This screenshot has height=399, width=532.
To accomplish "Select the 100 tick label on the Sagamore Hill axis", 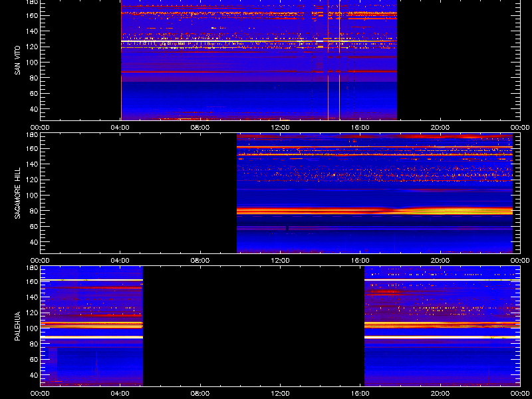I will pyautogui.click(x=33, y=196).
